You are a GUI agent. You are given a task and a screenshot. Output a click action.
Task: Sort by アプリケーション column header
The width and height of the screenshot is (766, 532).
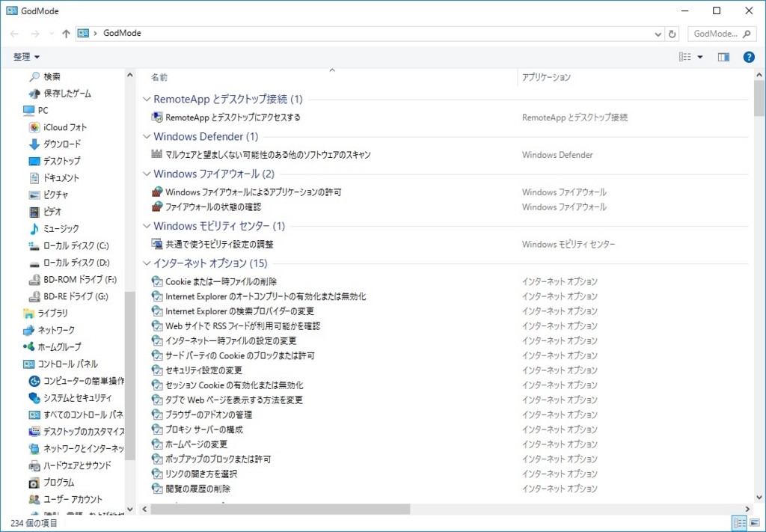546,77
